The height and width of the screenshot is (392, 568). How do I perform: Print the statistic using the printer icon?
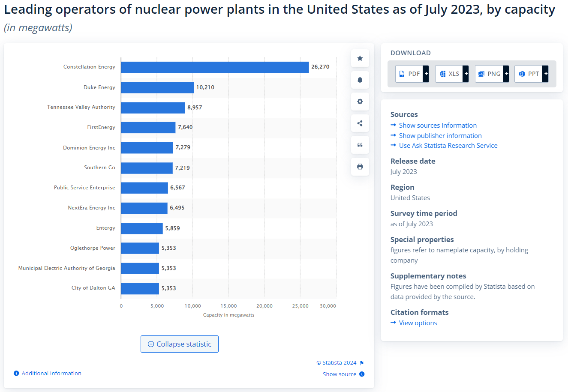pyautogui.click(x=360, y=166)
